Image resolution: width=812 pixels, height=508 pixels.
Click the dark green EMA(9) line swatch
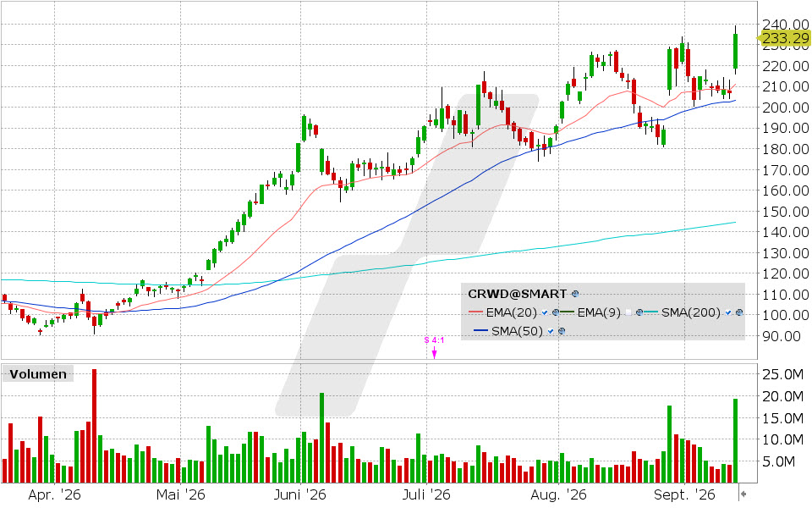coord(567,312)
